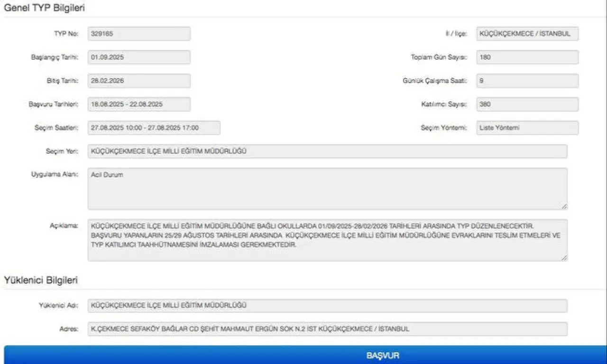Grab the Uygulama Alanı resize handle

pyautogui.click(x=564, y=206)
